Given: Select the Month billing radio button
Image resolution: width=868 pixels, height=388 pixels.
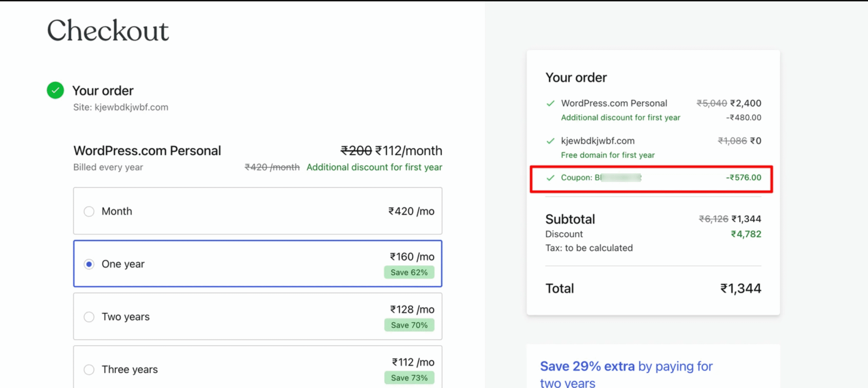Looking at the screenshot, I should [x=89, y=211].
